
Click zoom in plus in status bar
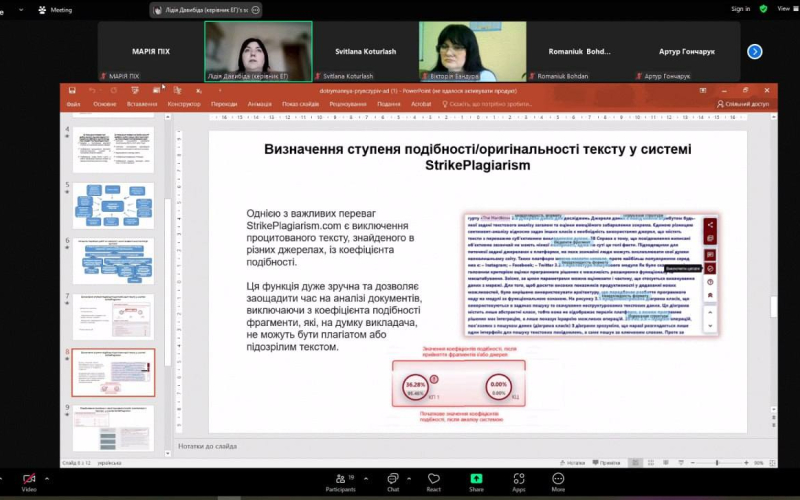tap(746, 463)
